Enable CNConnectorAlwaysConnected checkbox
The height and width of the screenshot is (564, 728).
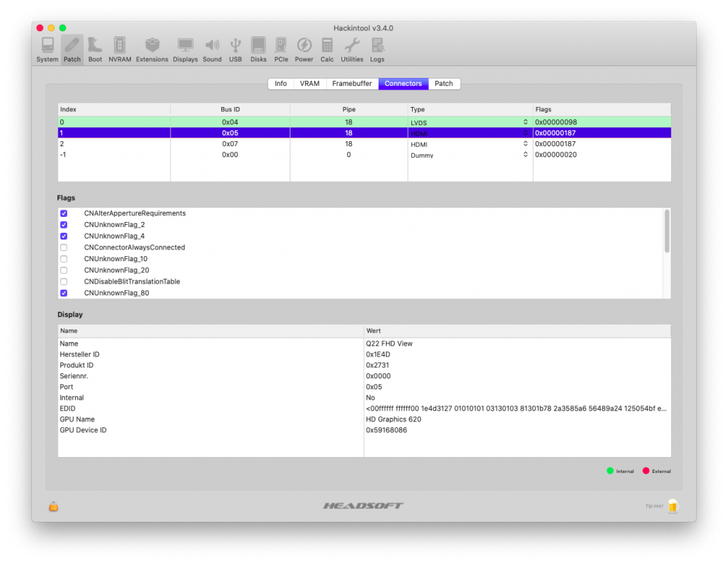coord(64,247)
